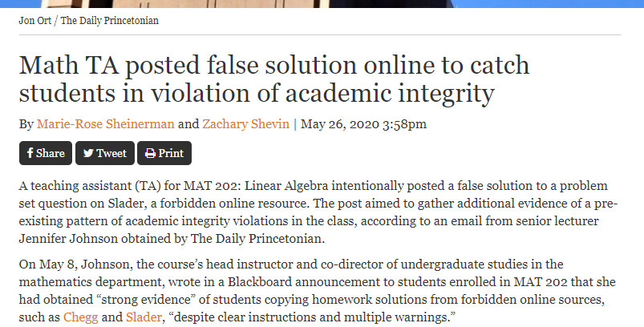Click the printer icon on Print button
The width and height of the screenshot is (644, 327).
pyautogui.click(x=150, y=153)
